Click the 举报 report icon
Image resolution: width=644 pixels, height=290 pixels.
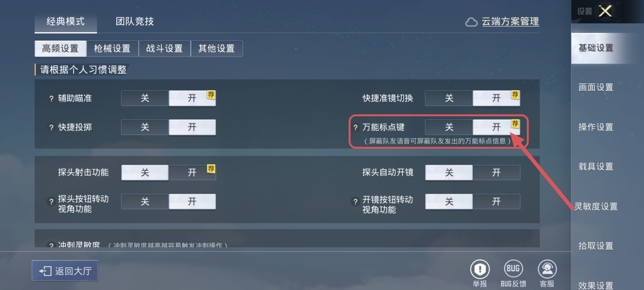click(480, 269)
